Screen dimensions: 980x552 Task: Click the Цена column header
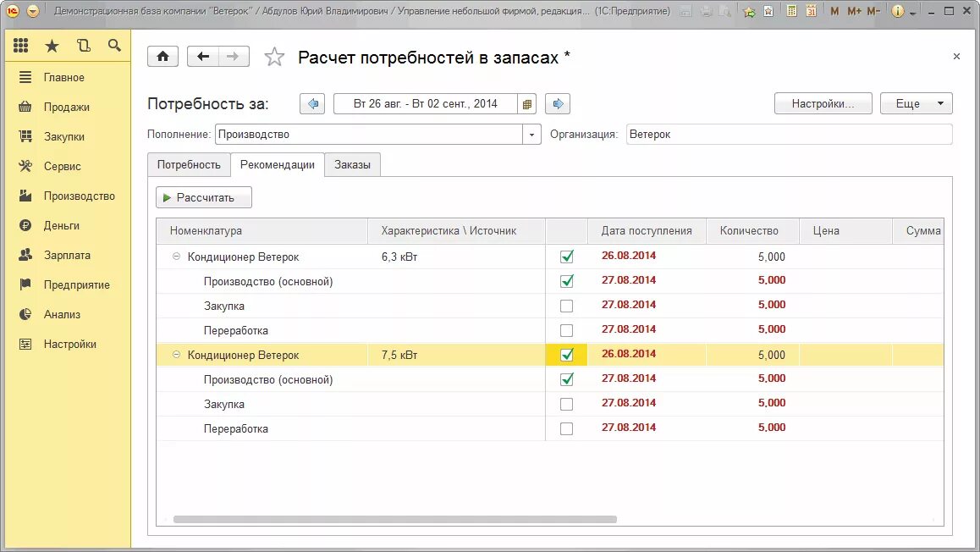845,230
